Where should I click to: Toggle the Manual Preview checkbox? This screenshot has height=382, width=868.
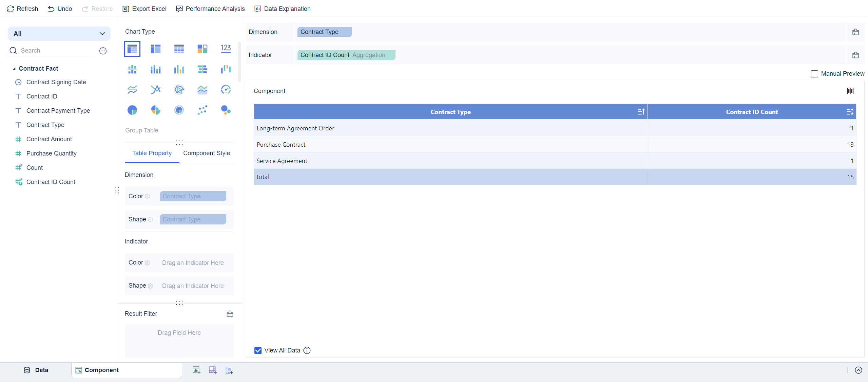pos(814,74)
